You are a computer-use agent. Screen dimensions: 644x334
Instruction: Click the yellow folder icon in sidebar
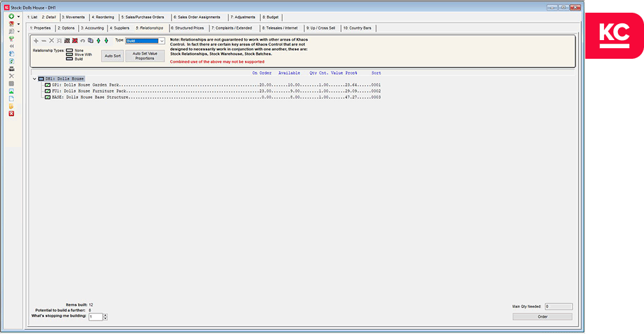coord(11,106)
